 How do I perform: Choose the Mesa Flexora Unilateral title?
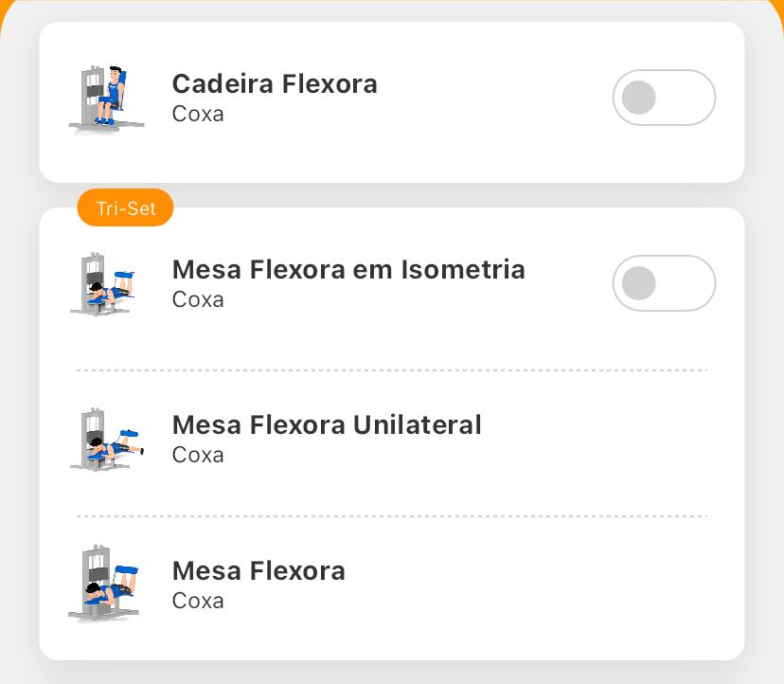[327, 424]
